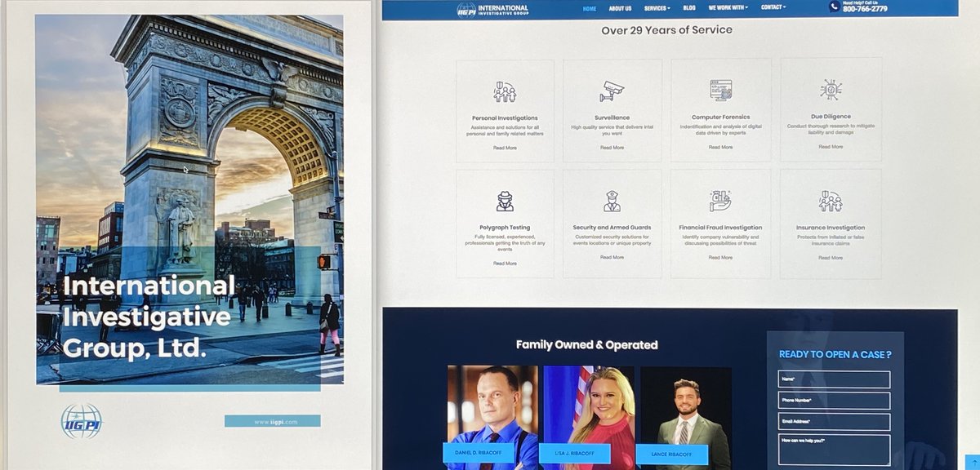Click Read More under Security and Armed Guards
This screenshot has height=470, width=980.
point(612,257)
